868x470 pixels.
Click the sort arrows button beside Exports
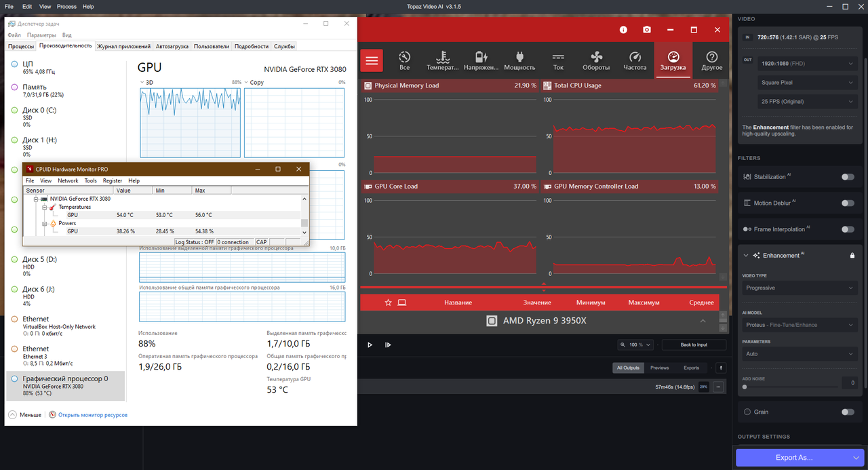[721, 368]
